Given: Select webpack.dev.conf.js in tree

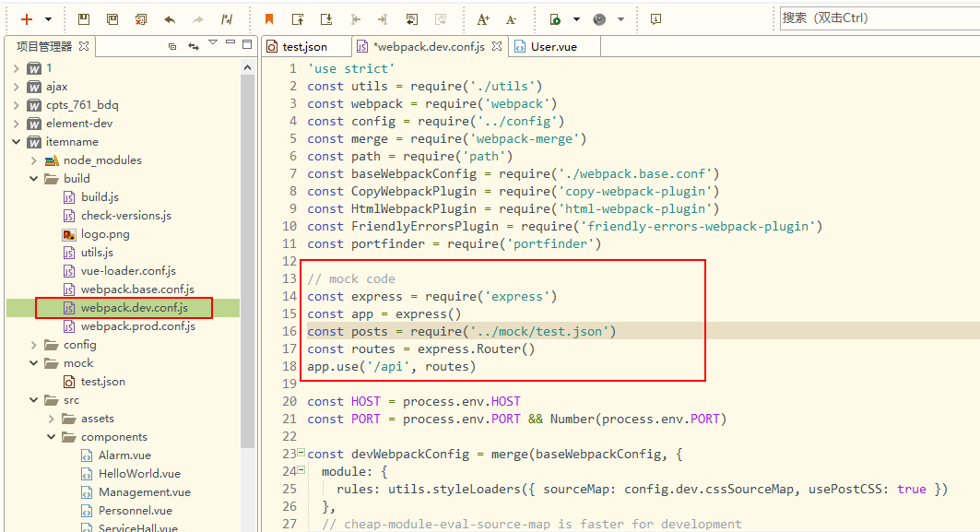Looking at the screenshot, I should tap(126, 308).
